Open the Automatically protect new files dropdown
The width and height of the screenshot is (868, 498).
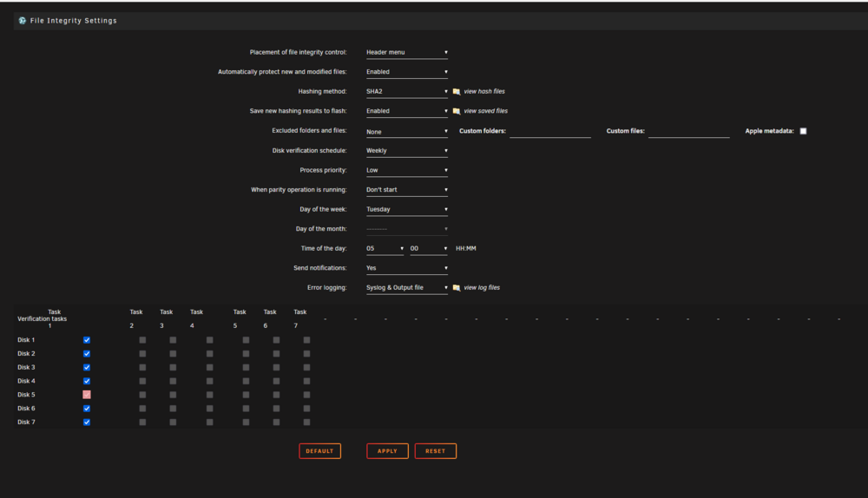[407, 72]
